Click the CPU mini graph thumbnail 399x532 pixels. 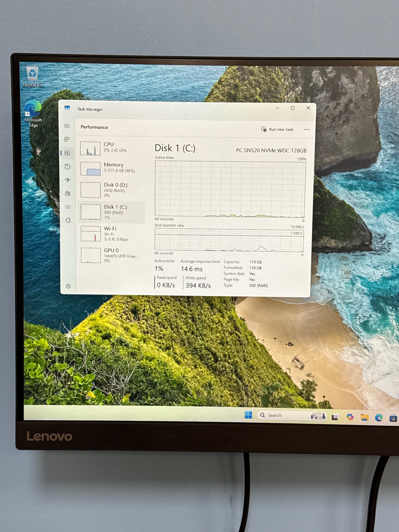(x=90, y=148)
